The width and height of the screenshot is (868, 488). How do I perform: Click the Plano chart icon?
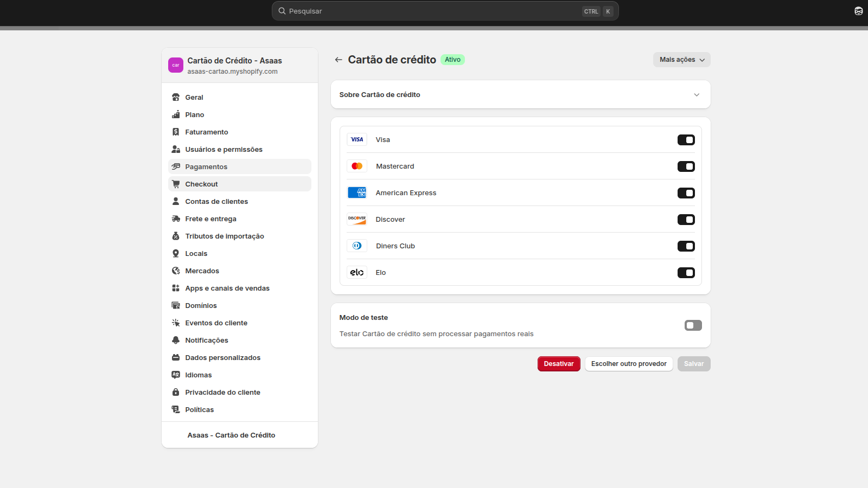176,114
